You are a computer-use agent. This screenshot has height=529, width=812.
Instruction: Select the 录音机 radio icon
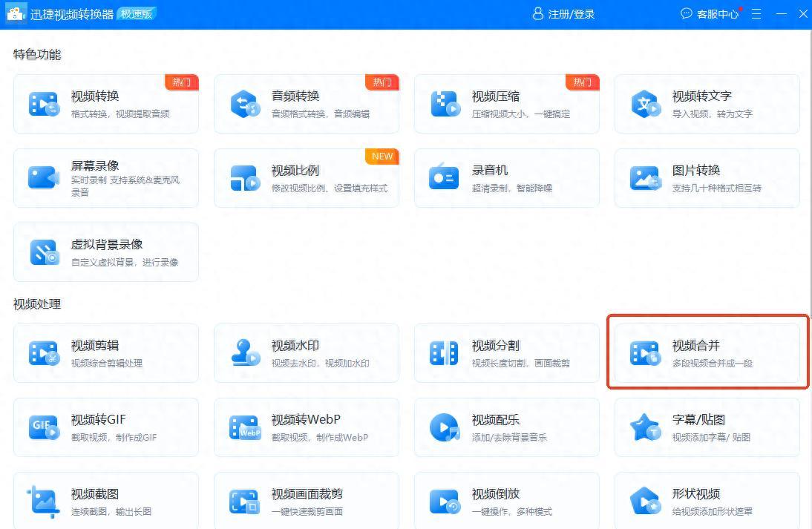point(445,178)
